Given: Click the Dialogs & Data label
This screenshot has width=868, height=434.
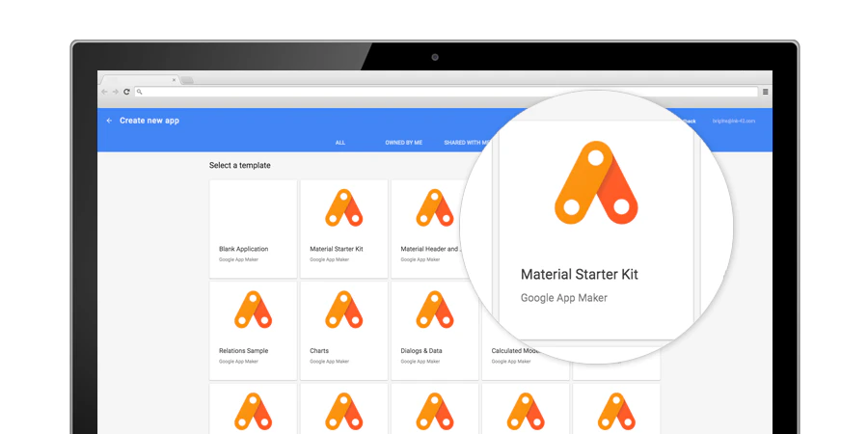Looking at the screenshot, I should click(x=421, y=351).
